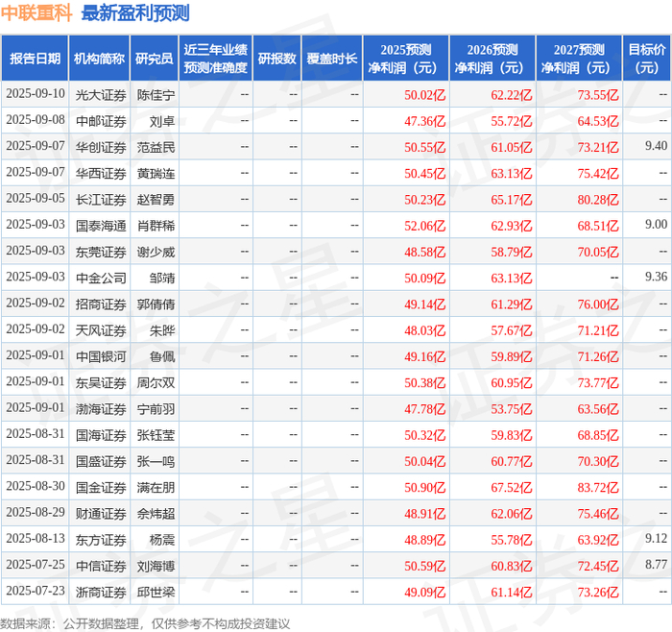This screenshot has height=632, width=672.
Task: Click 75.42亿 in 华西证券 row
Action: (598, 173)
